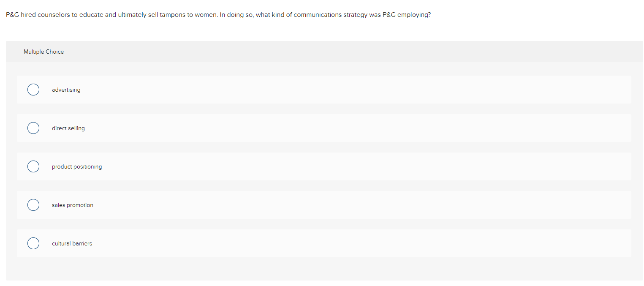
Task: Click the cultural barriers answer label
Action: pos(72,243)
